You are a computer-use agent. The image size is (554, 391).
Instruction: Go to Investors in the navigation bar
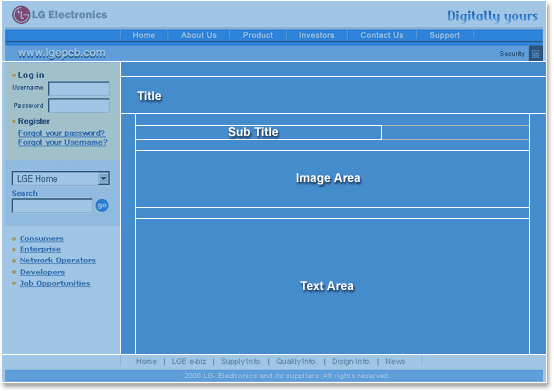click(x=317, y=35)
